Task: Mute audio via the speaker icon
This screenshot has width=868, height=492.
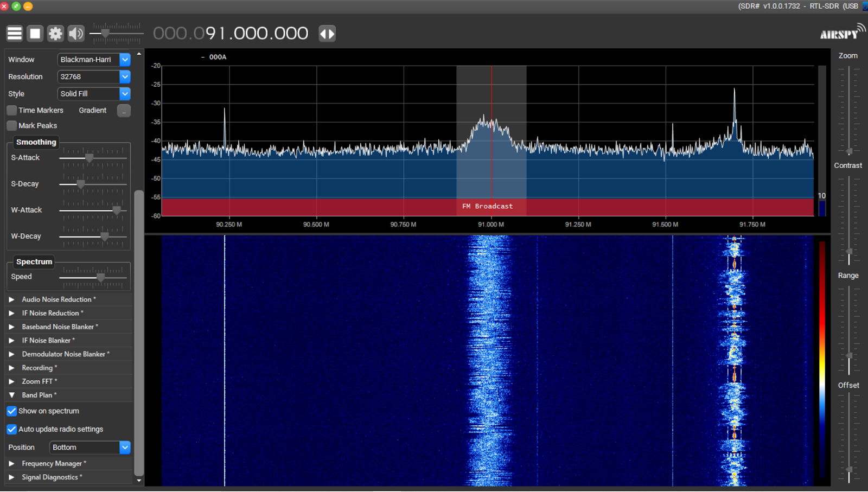Action: 75,33
